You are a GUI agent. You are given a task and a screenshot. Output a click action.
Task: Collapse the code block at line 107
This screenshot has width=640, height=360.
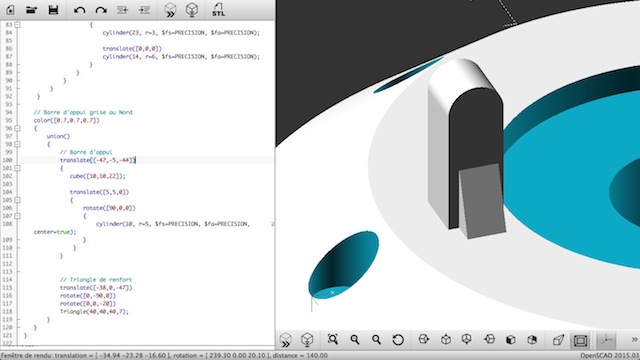click(17, 216)
